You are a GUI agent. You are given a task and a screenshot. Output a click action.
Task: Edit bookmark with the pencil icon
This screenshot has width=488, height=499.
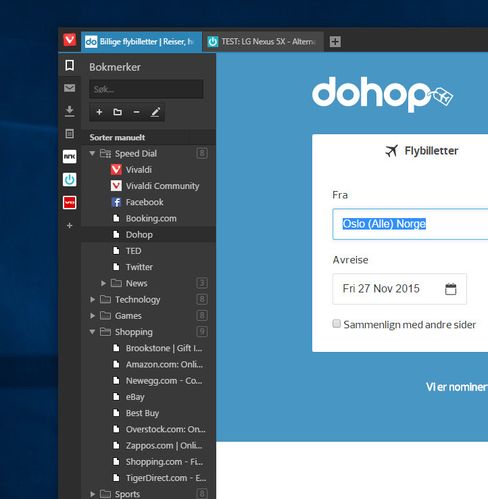(155, 112)
